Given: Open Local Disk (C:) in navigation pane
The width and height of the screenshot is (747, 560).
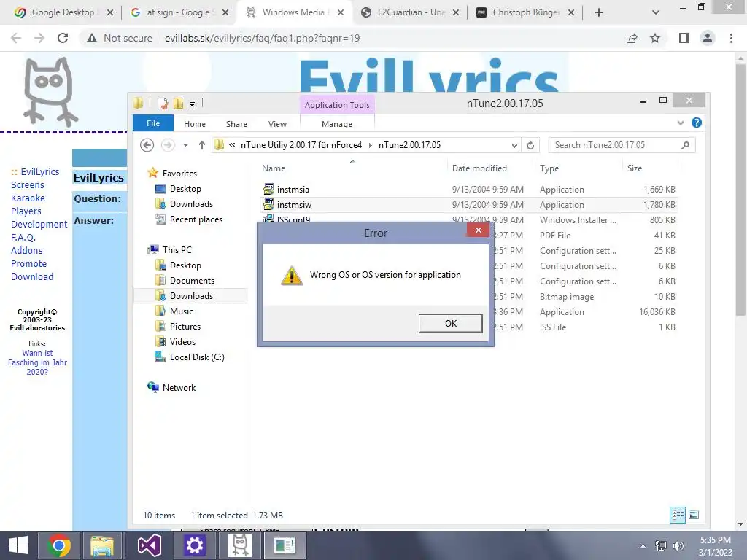Looking at the screenshot, I should point(197,357).
